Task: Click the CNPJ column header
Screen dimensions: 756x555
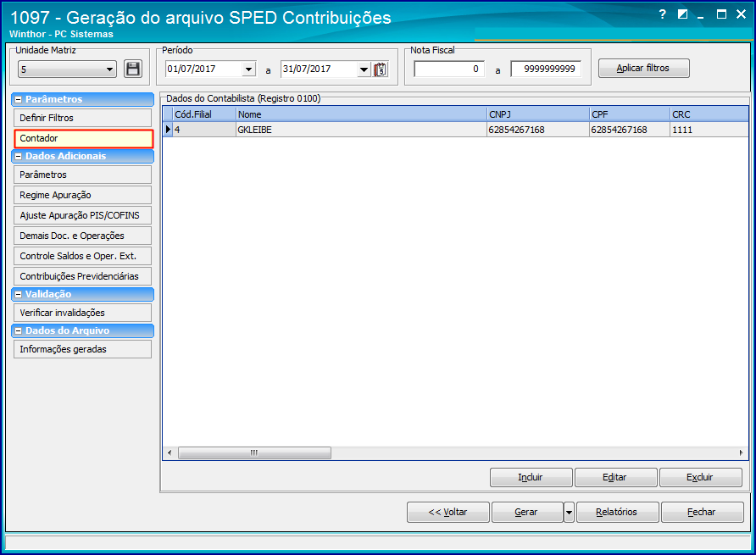Action: (x=538, y=114)
